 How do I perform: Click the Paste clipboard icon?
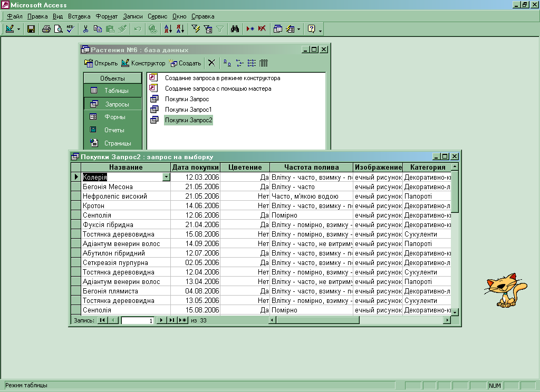110,29
